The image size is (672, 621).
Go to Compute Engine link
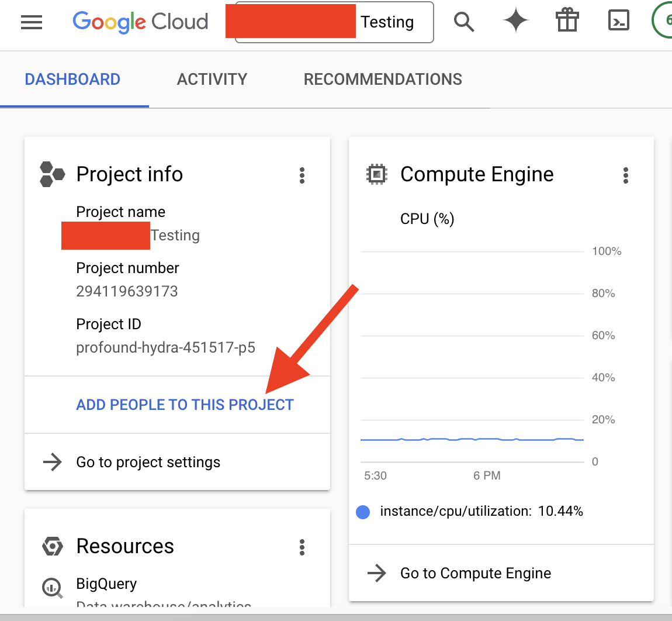coord(475,573)
